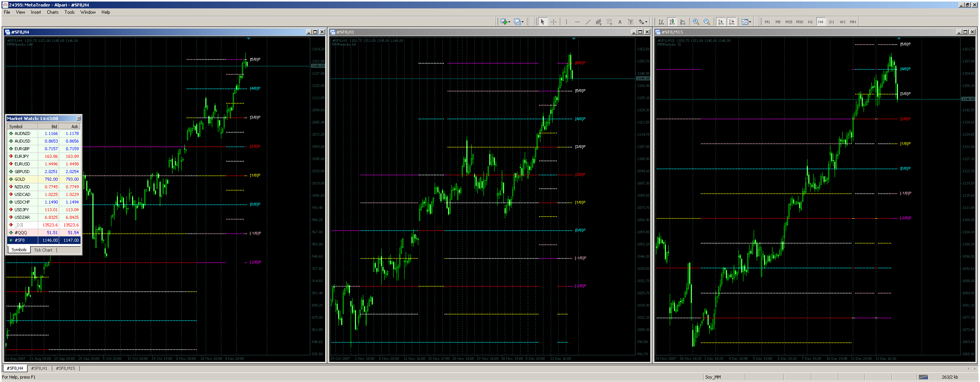Zoom out of the chart
Viewport: 980px width, 382px height.
pos(707,22)
